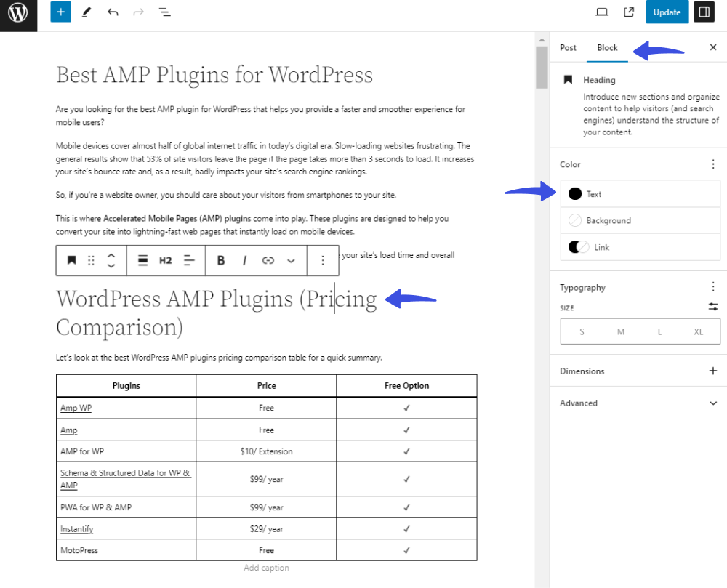The image size is (727, 588).
Task: Open the Typography options menu
Action: click(713, 287)
